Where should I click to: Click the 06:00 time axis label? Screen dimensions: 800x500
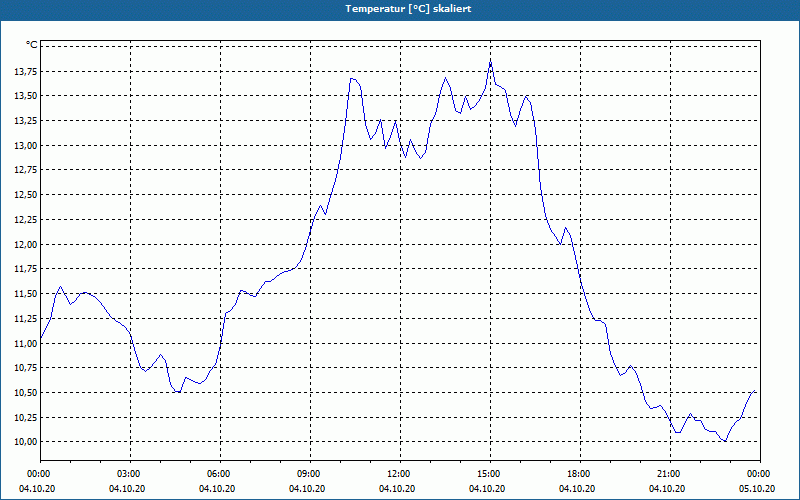point(220,474)
